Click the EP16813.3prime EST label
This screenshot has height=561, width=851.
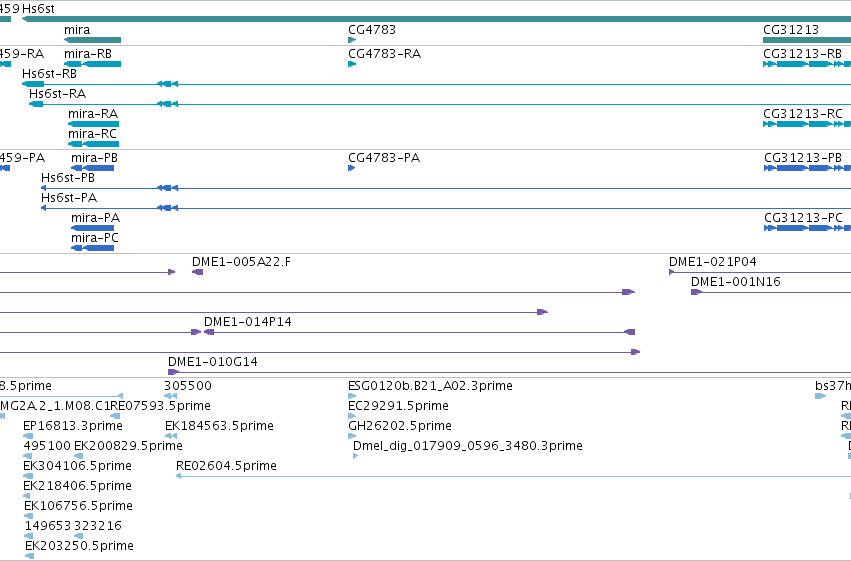click(73, 426)
